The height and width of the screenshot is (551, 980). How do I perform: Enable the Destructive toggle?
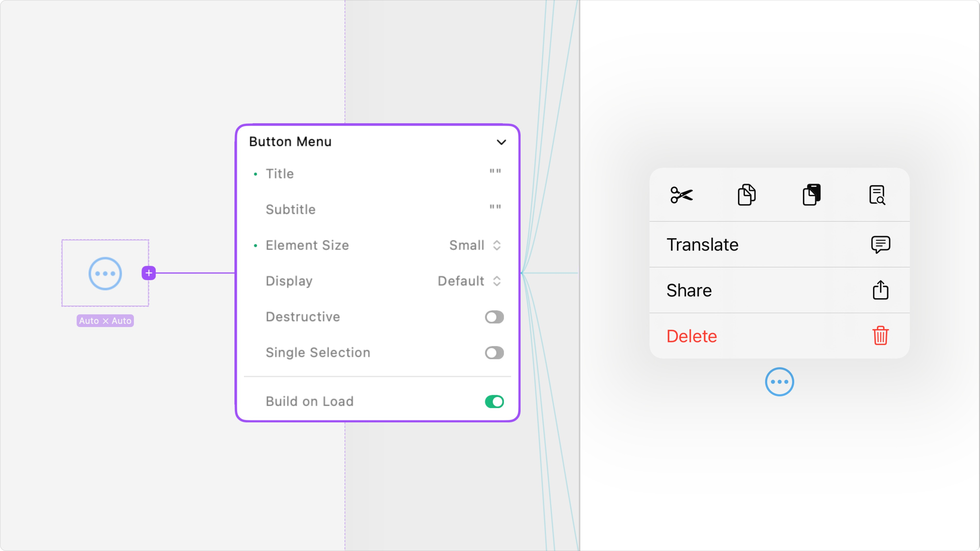pyautogui.click(x=494, y=317)
